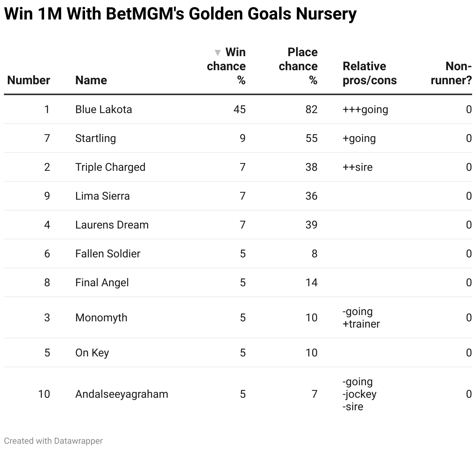Click the Startling horse name
This screenshot has height=450, width=476.
(x=96, y=138)
